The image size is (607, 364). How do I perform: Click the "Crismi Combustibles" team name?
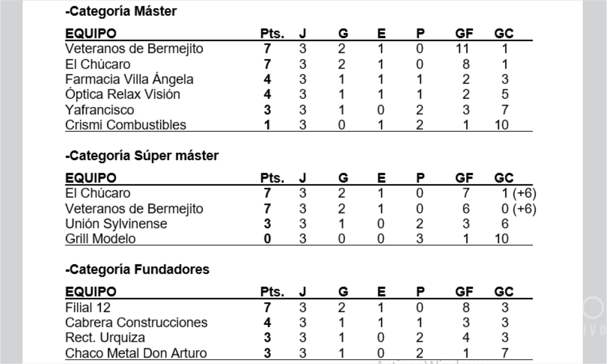coord(125,125)
